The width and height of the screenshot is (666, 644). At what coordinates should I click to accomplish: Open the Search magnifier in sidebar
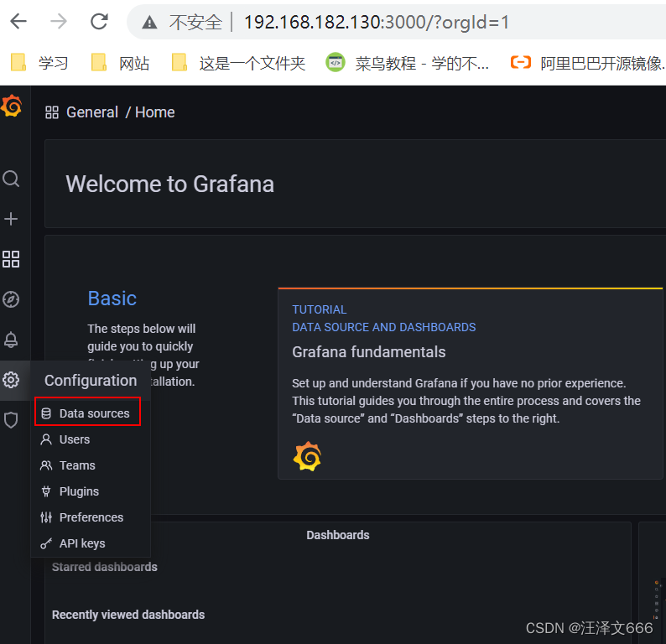click(x=11, y=179)
